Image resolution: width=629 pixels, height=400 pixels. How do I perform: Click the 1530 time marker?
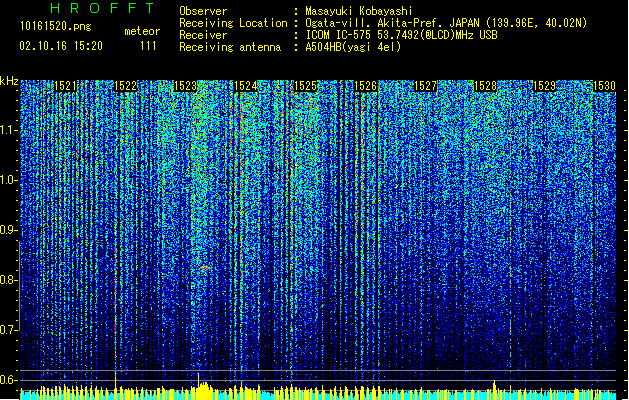click(605, 86)
